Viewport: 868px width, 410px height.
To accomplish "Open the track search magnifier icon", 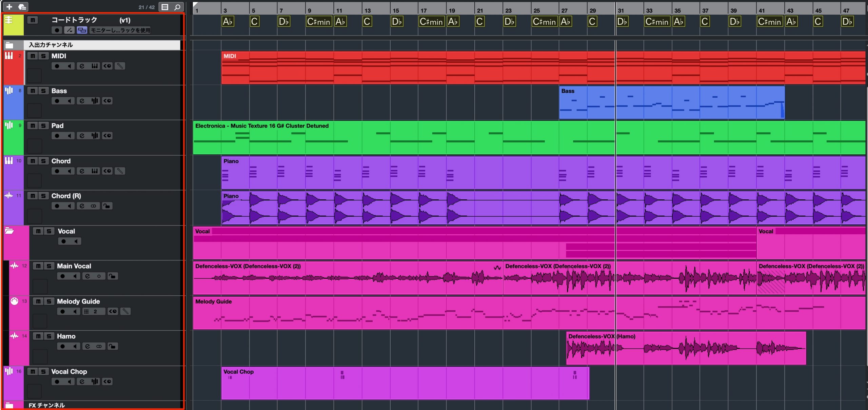I will pyautogui.click(x=177, y=7).
